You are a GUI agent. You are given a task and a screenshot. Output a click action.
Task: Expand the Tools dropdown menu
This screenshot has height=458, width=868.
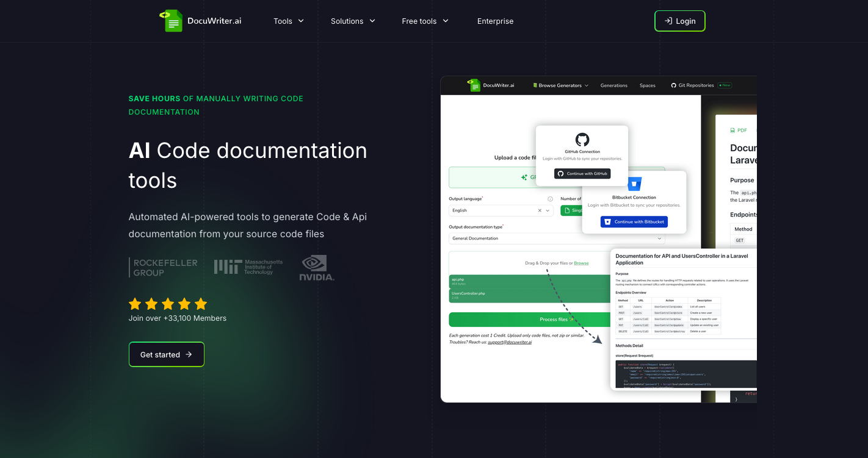coord(289,21)
